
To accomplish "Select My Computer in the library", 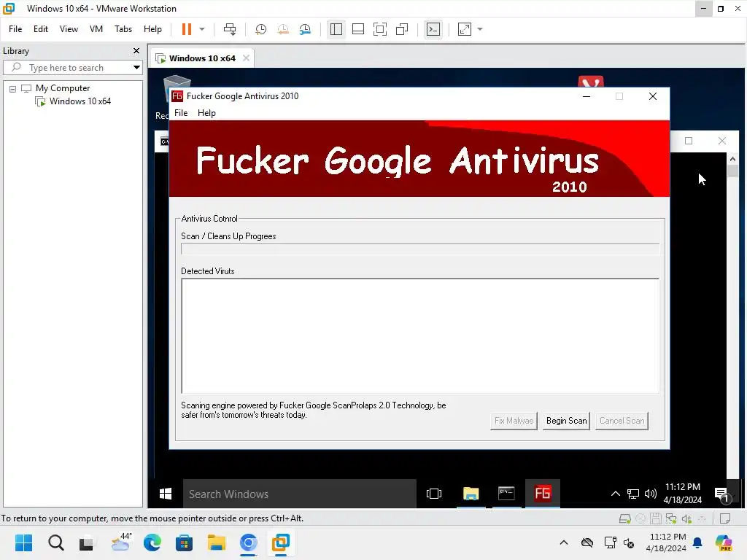I will point(63,88).
